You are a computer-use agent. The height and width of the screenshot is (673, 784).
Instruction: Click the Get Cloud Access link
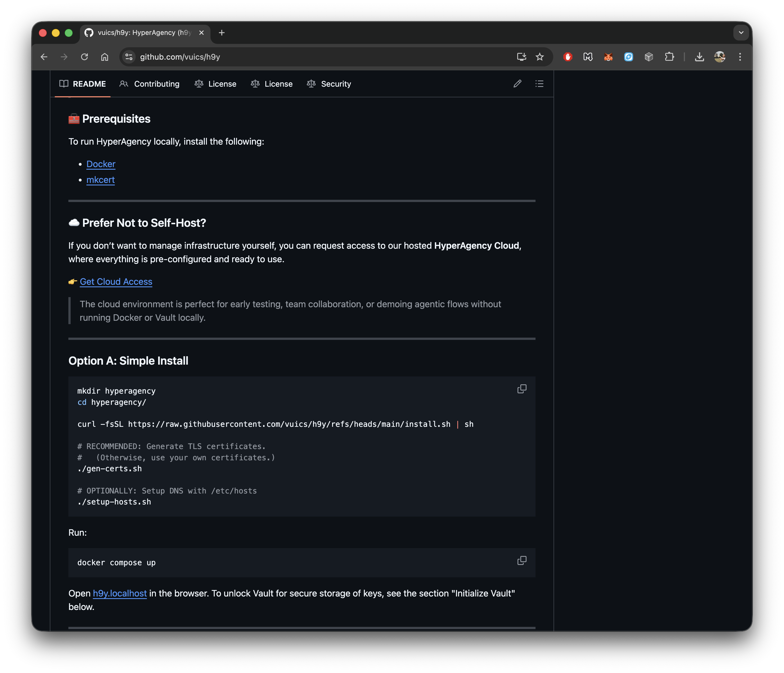coord(116,282)
